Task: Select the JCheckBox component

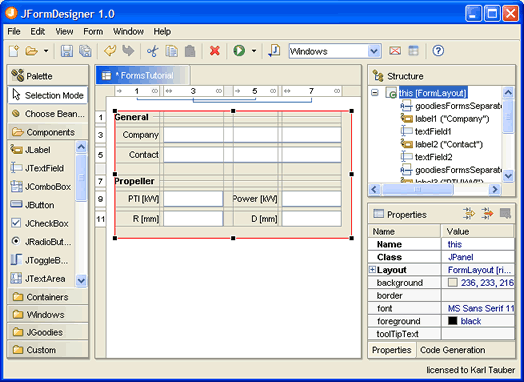Action: [39, 223]
